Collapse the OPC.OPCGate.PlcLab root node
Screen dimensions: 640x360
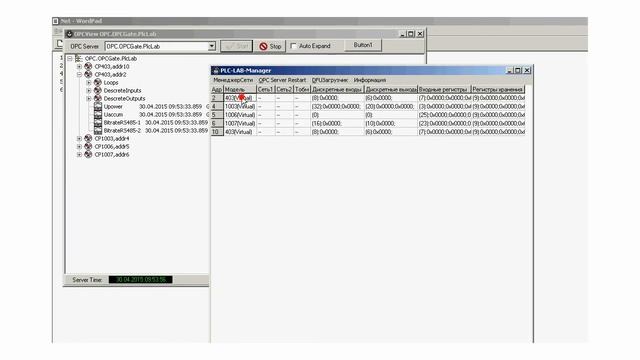[70, 59]
